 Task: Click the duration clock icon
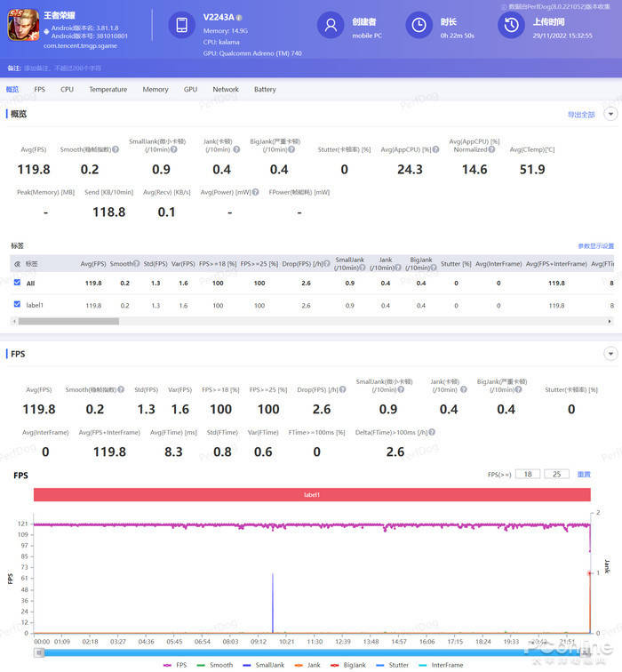pyautogui.click(x=417, y=26)
